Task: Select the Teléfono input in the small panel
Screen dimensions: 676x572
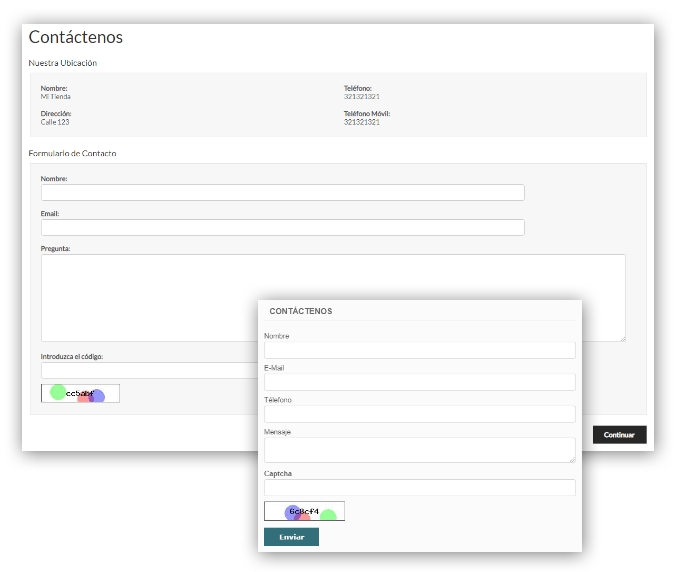Action: [x=419, y=414]
